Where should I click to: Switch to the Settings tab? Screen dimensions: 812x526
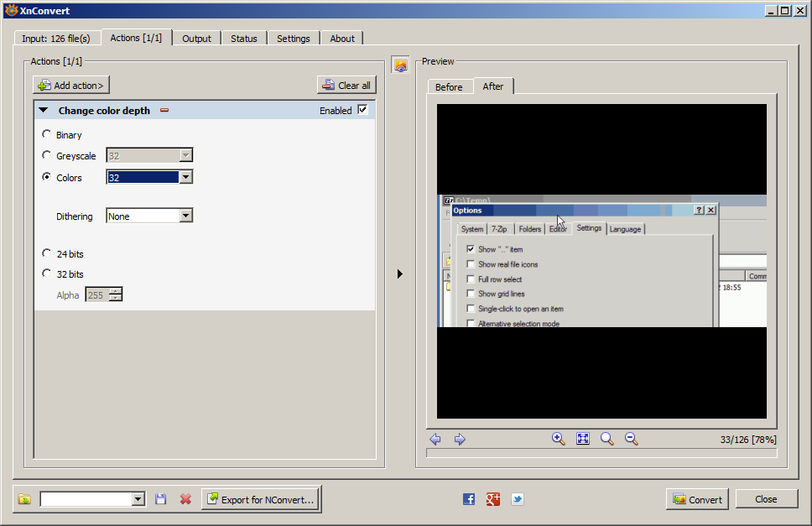293,39
